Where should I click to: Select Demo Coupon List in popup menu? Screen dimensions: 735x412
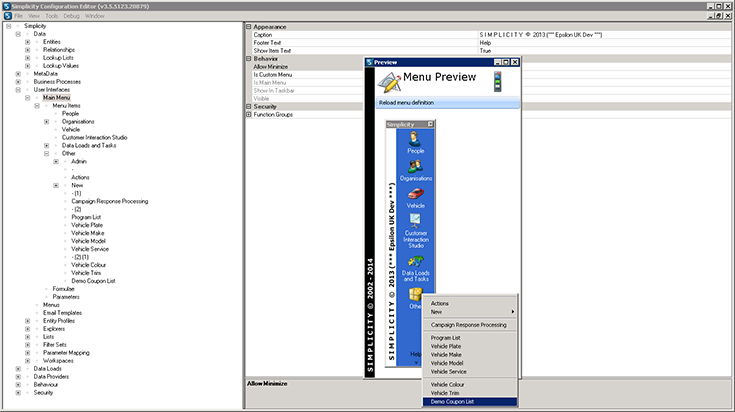470,402
